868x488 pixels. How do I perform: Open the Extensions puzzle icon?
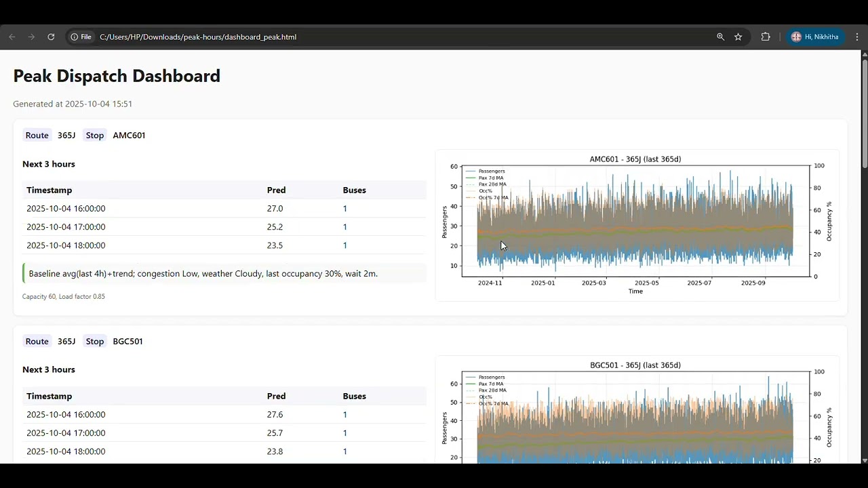[766, 37]
